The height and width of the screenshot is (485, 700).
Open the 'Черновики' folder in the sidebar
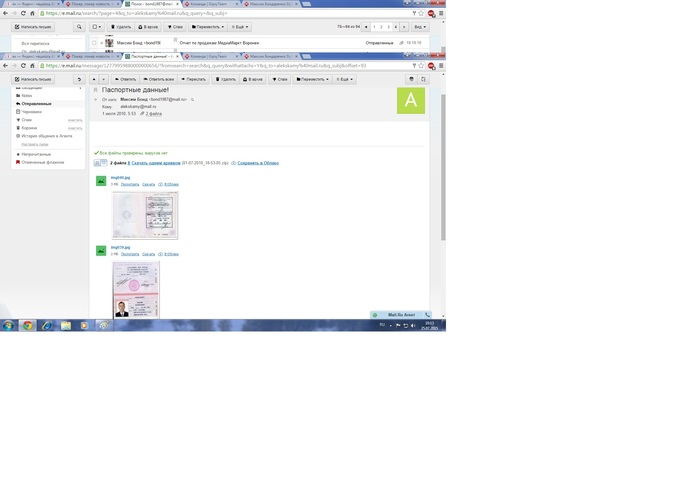pyautogui.click(x=31, y=112)
